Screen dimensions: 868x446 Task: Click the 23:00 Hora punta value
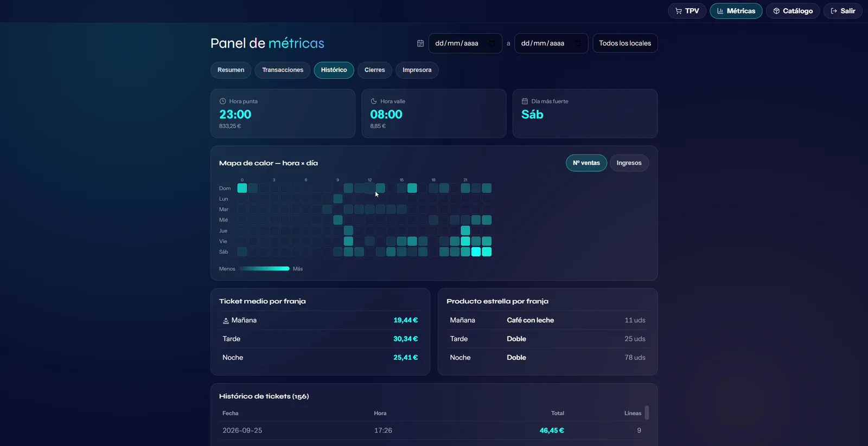(235, 114)
